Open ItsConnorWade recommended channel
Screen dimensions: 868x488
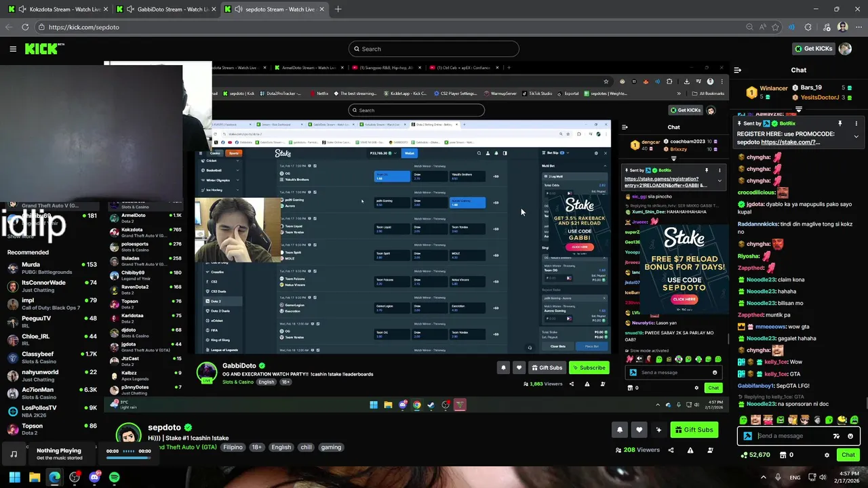pyautogui.click(x=52, y=286)
